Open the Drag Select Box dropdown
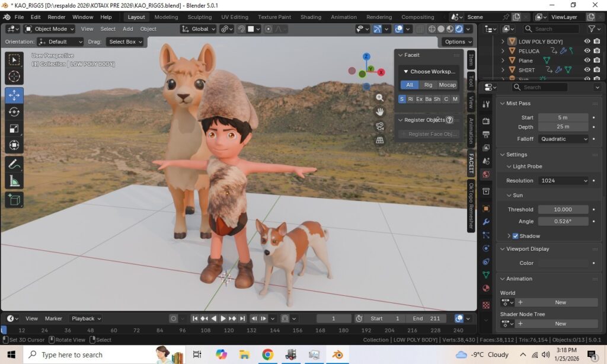 tap(125, 42)
